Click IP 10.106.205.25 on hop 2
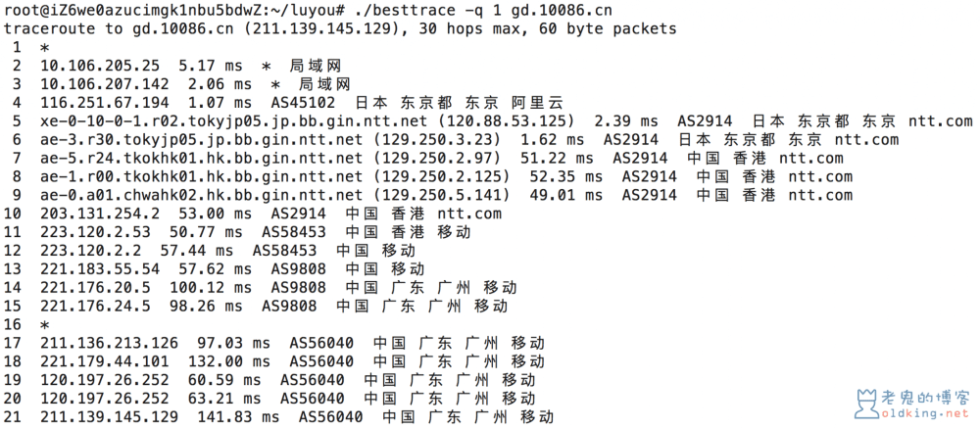Viewport: 980px width, 429px height. [100, 66]
